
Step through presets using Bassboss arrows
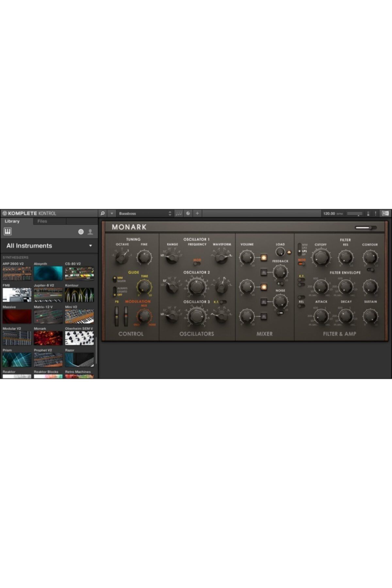(170, 213)
